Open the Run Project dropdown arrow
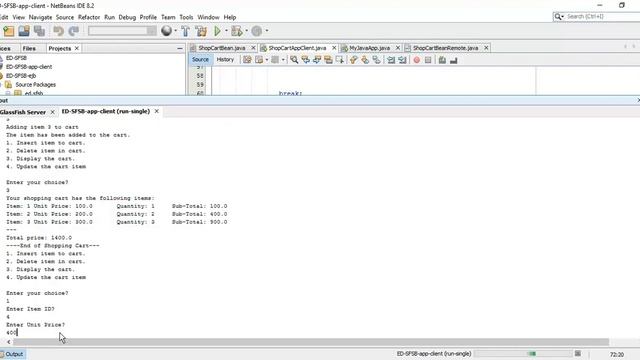The image size is (640, 360). tap(227, 31)
